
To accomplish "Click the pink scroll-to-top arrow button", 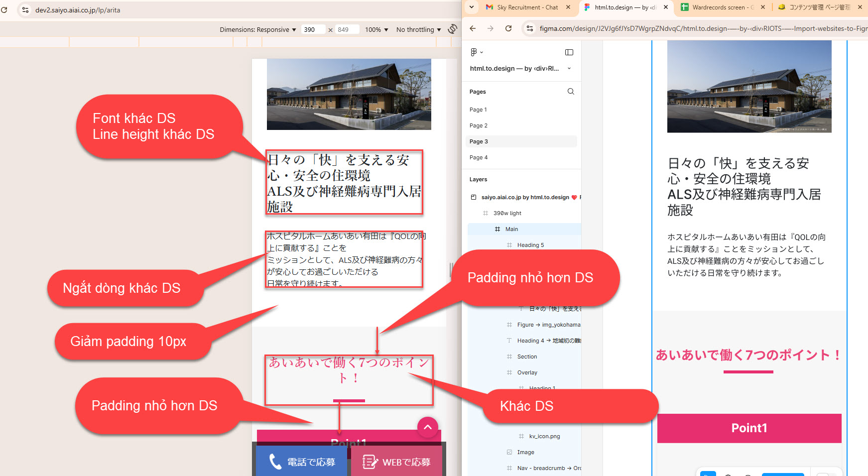I will point(427,427).
